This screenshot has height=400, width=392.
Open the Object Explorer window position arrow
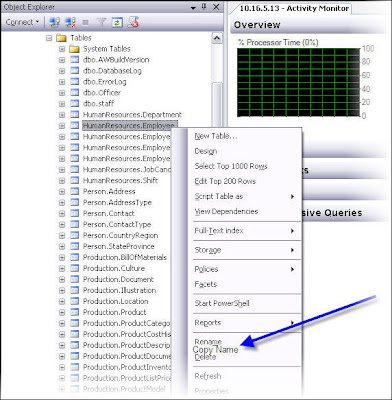click(193, 8)
